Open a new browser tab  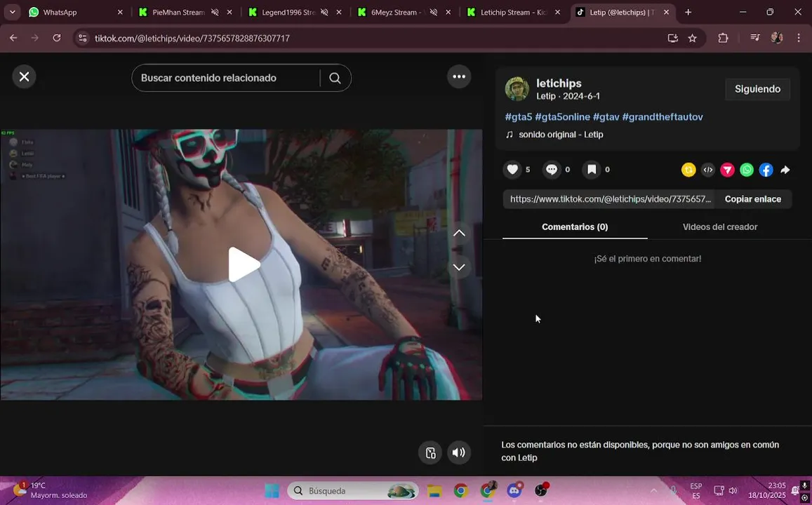point(688,13)
